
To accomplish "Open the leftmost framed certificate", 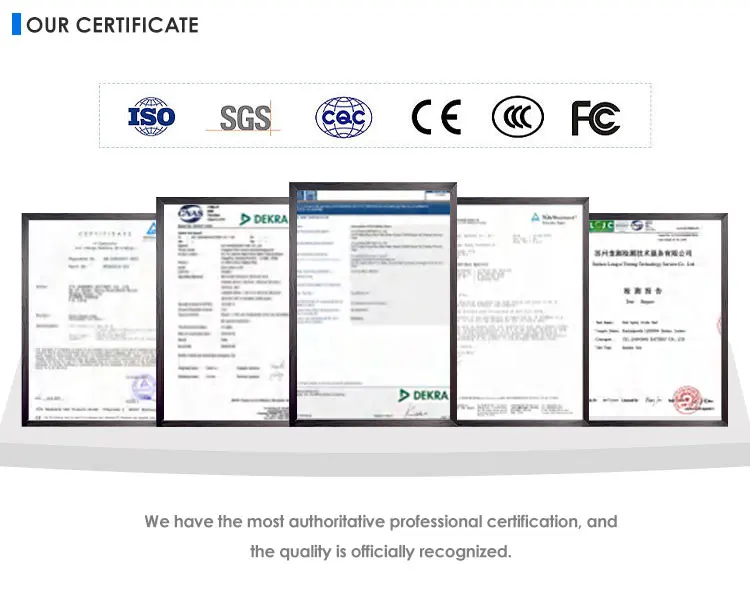I will (89, 319).
